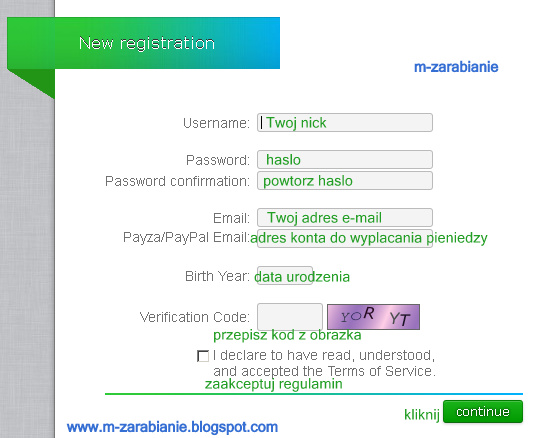This screenshot has width=542, height=438.
Task: Click the purple captcha image
Action: pos(373,317)
